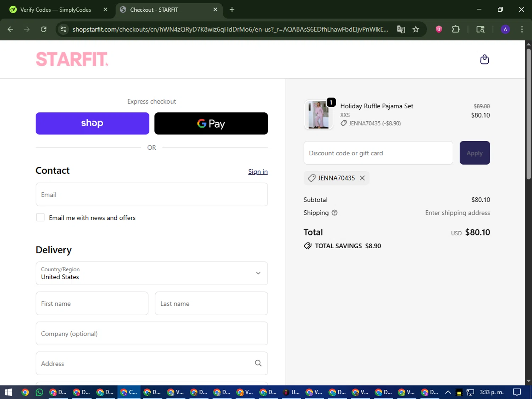532x399 pixels.
Task: Open the Extensions puzzle piece menu
Action: (456, 29)
